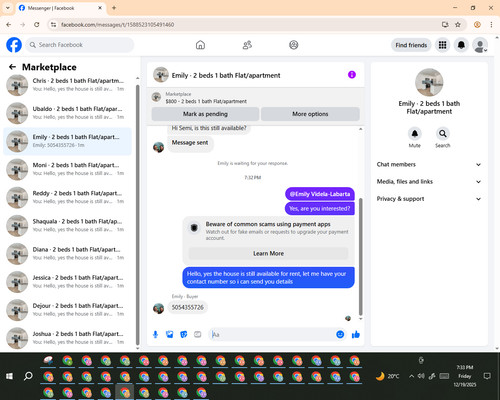Image resolution: width=500 pixels, height=400 pixels.
Task: Open Joshua conversation in Marketplace list
Action: 68,338
